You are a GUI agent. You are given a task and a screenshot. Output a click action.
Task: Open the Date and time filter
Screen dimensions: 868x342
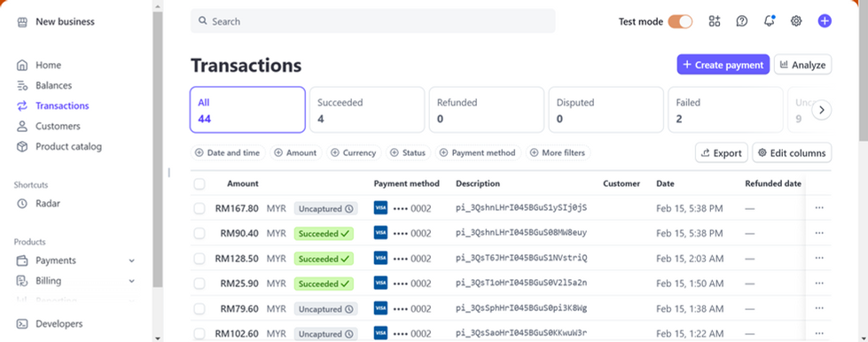[x=228, y=152]
